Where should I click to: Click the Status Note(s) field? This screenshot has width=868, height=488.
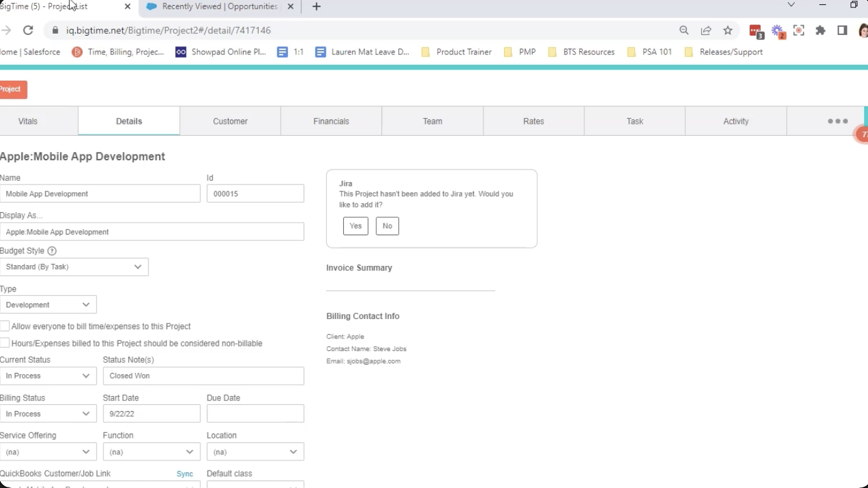(x=204, y=376)
